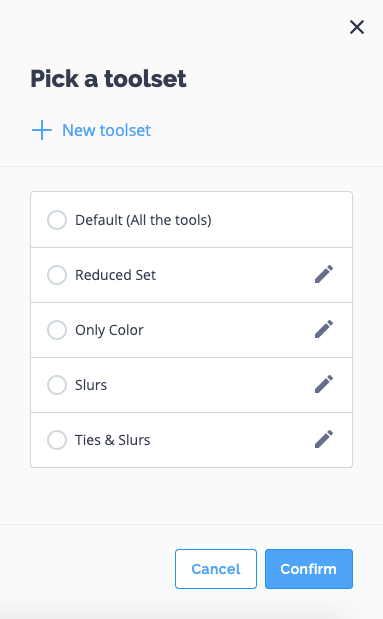Image resolution: width=383 pixels, height=619 pixels.
Task: Pick the Slurs radio button
Action: 57,385
